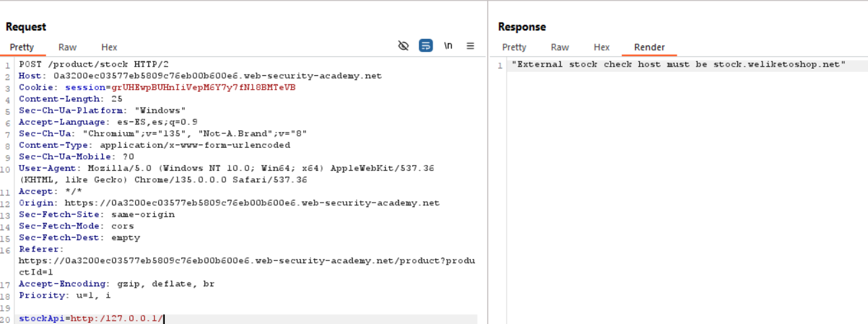Select the Request Hex tab
868x324 pixels.
pos(109,47)
